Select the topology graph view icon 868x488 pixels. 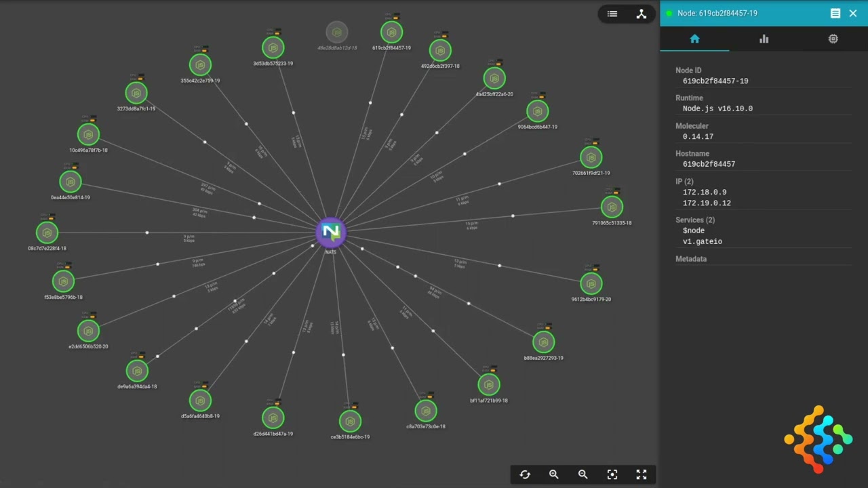[641, 14]
